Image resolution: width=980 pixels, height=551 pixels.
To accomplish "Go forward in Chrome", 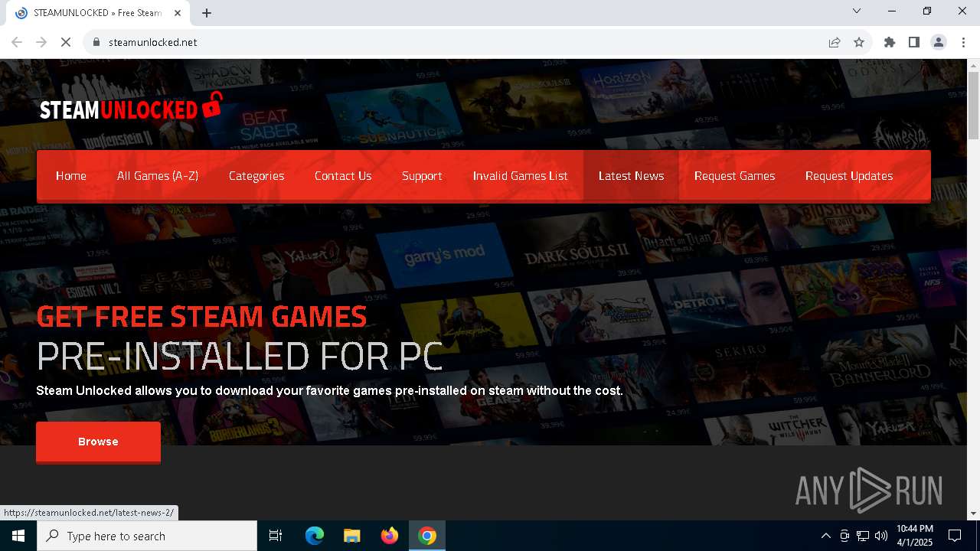I will click(41, 42).
